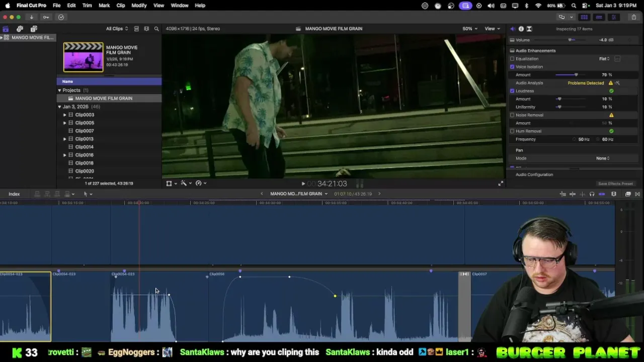644x362 pixels.
Task: Open Photos and Audio sidebar
Action: (20, 29)
